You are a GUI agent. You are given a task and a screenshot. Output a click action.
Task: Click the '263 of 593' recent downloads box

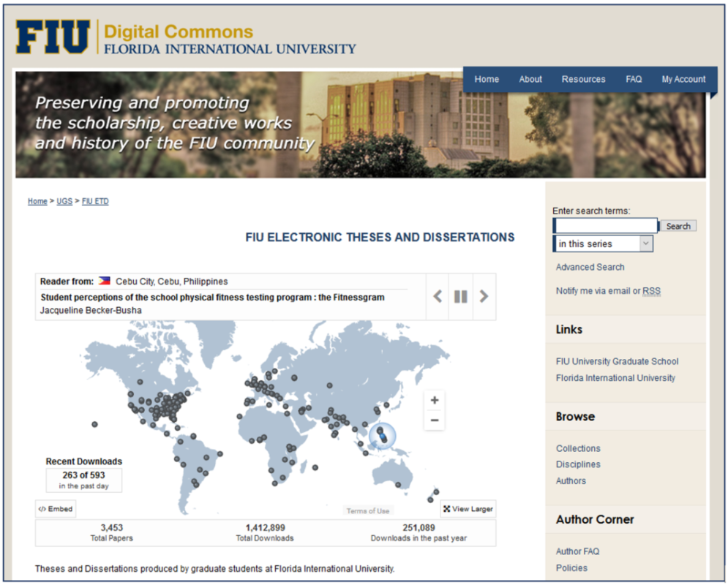tap(83, 480)
